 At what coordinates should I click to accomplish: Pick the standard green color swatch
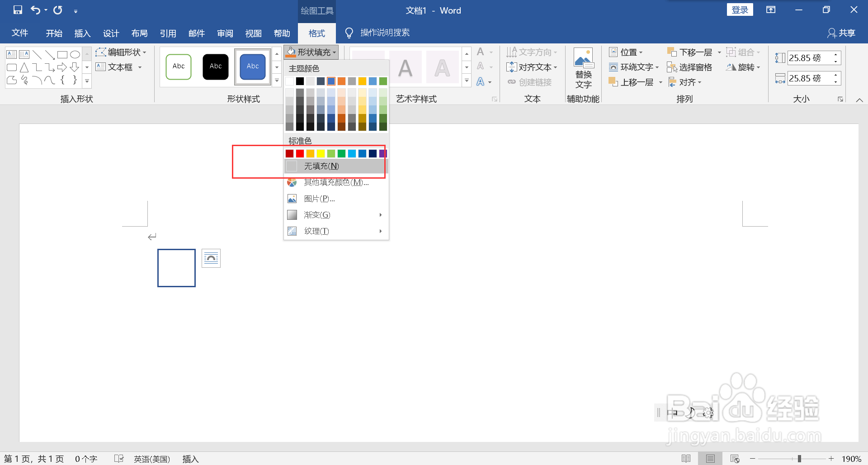click(x=341, y=153)
